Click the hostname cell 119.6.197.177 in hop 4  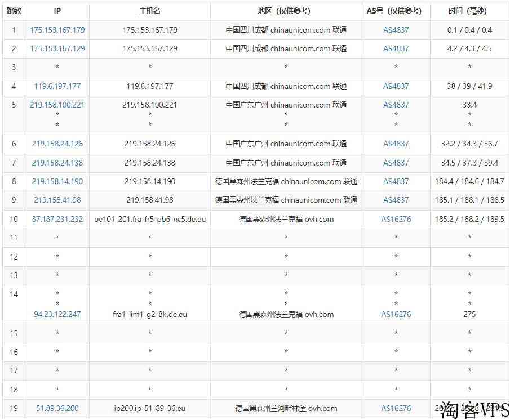click(149, 86)
